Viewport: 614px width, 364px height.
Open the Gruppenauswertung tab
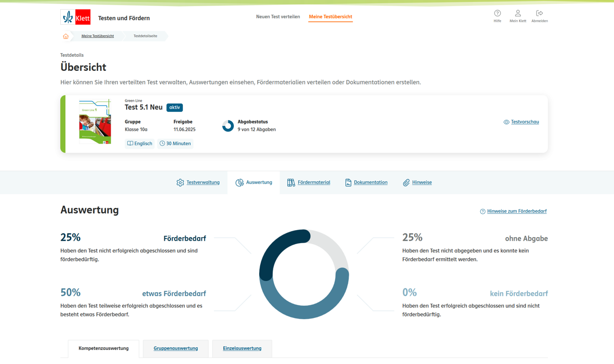pyautogui.click(x=176, y=348)
